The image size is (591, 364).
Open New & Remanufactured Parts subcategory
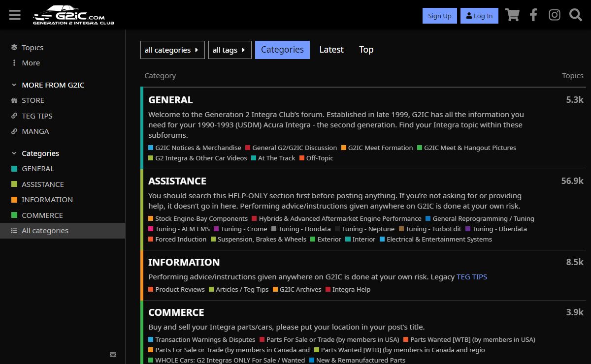click(x=358, y=360)
